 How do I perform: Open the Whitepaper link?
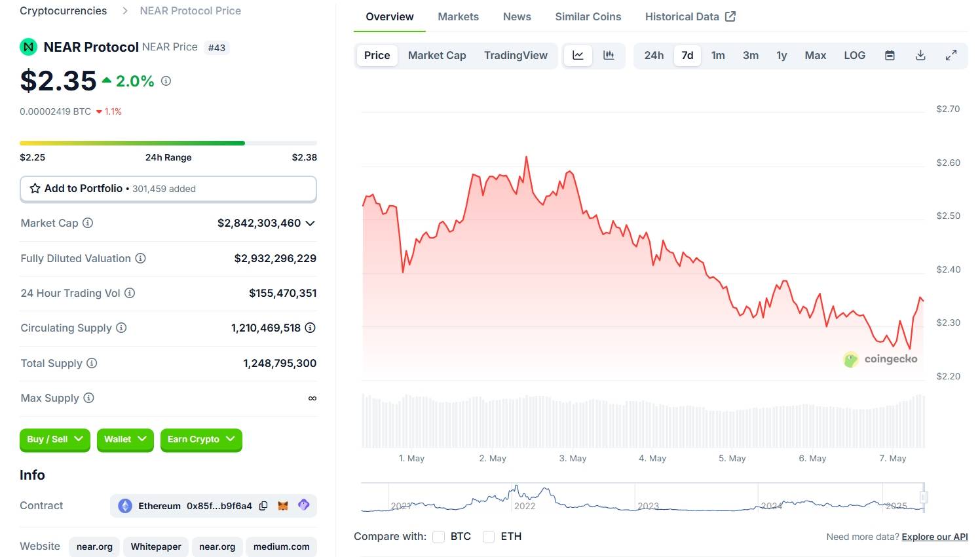point(156,547)
